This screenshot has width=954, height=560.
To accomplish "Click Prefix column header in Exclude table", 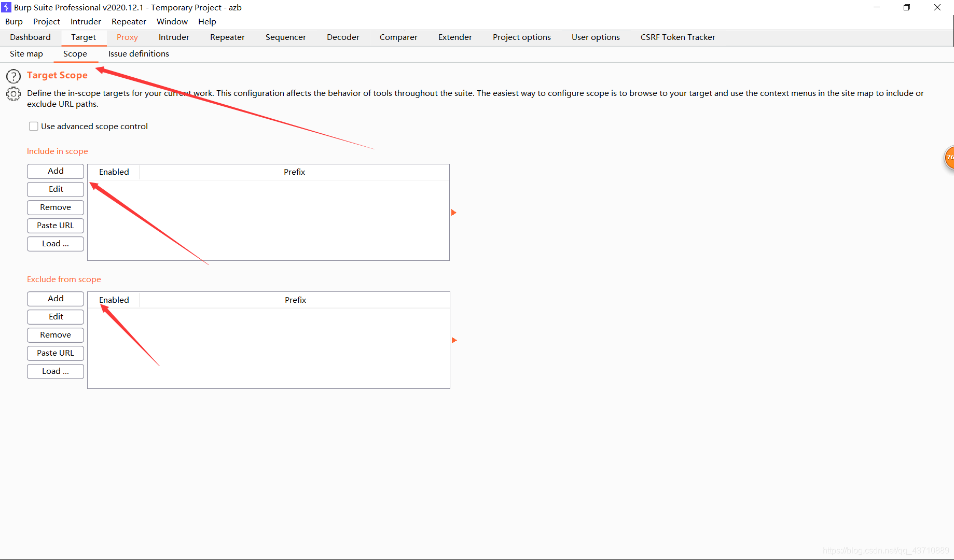I will click(x=295, y=300).
